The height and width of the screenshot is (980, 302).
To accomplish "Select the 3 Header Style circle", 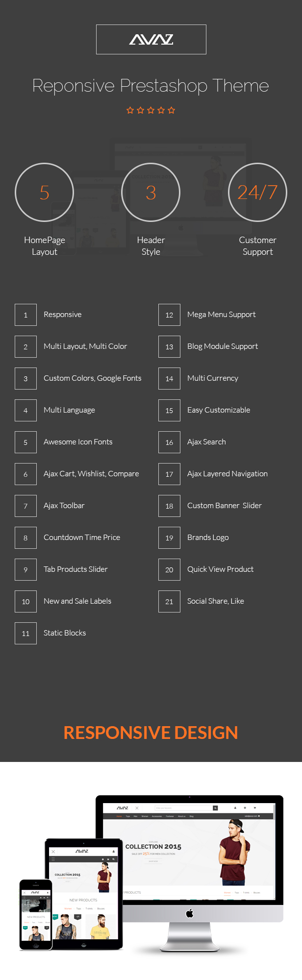I will [151, 192].
